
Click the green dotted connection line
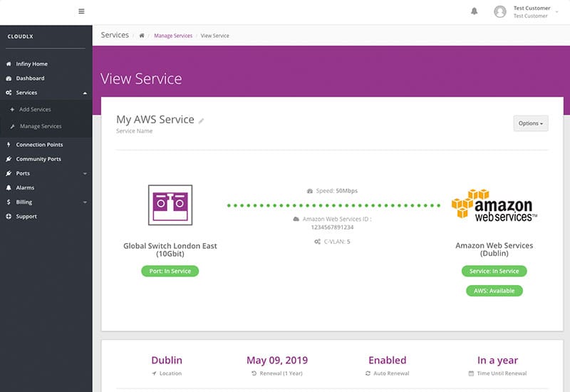click(333, 206)
